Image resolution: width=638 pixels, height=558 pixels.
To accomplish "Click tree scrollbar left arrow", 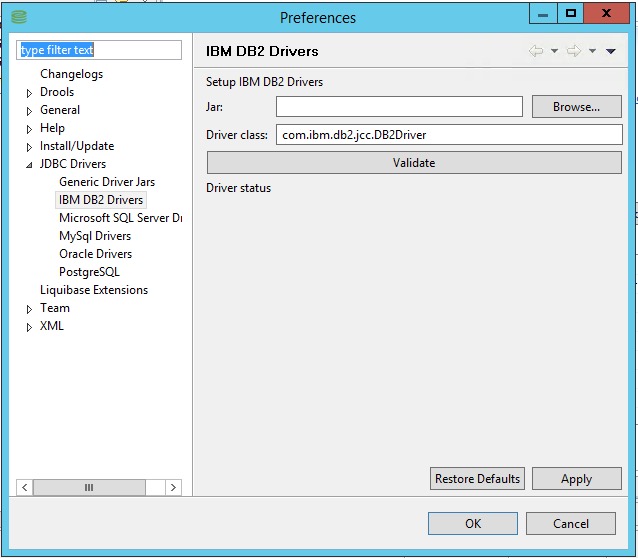I will point(25,487).
